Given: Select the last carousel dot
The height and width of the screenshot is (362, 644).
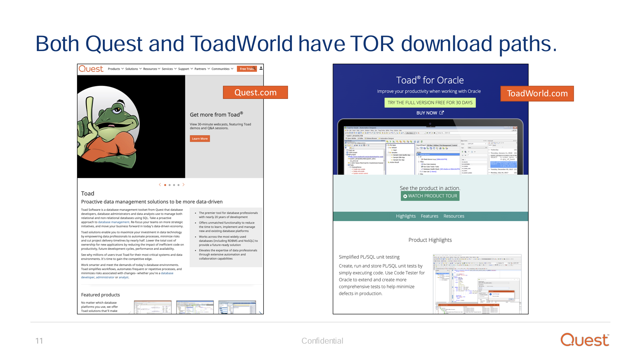Looking at the screenshot, I should 178,185.
